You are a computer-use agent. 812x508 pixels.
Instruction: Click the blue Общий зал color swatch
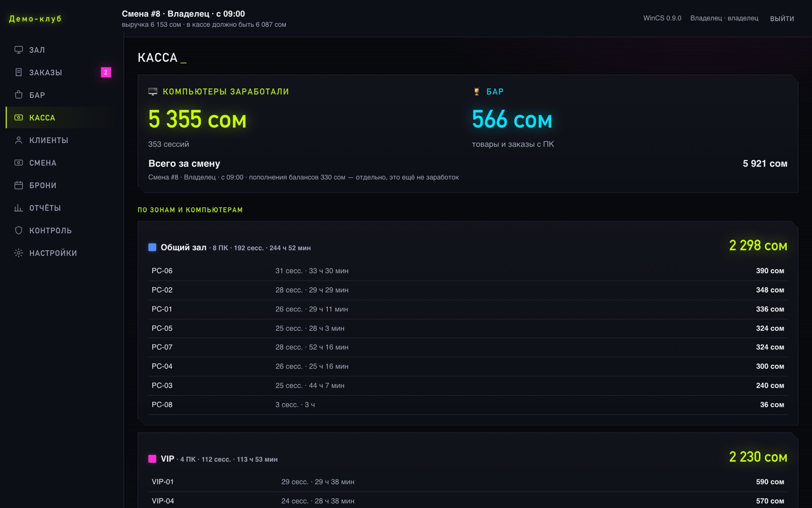(152, 247)
